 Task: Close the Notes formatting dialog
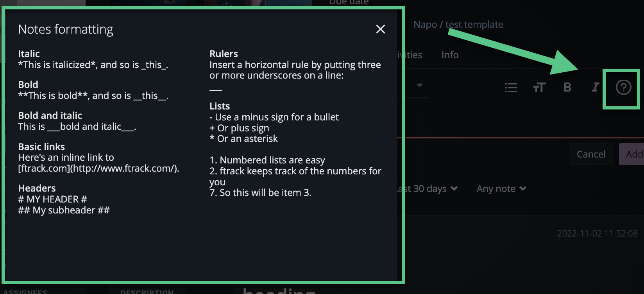click(380, 29)
